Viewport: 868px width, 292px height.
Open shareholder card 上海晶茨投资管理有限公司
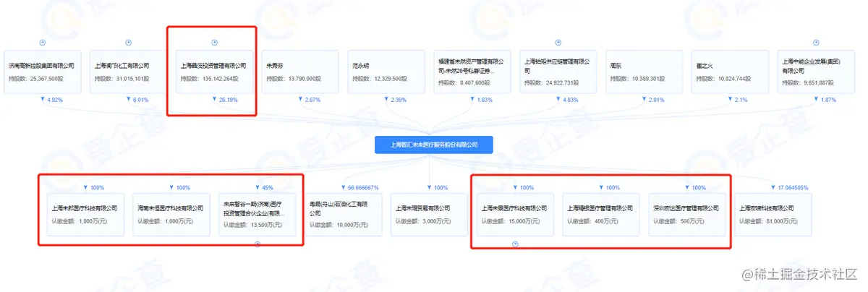(x=214, y=72)
